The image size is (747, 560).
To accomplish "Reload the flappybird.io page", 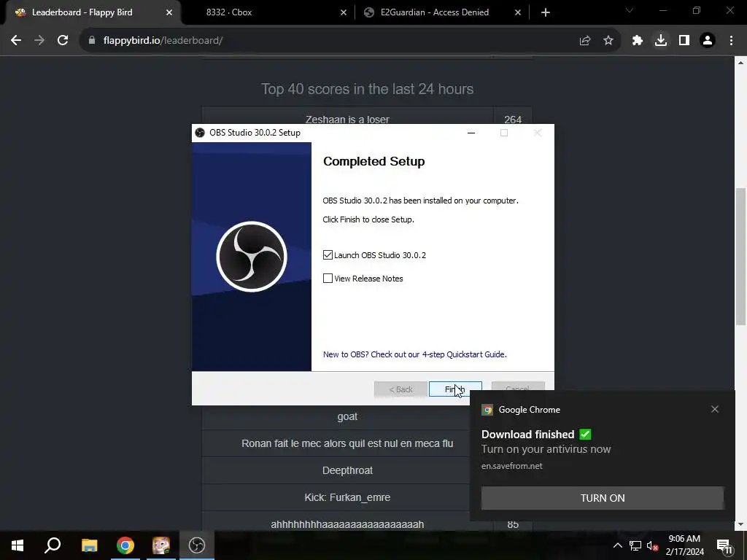I will (63, 41).
